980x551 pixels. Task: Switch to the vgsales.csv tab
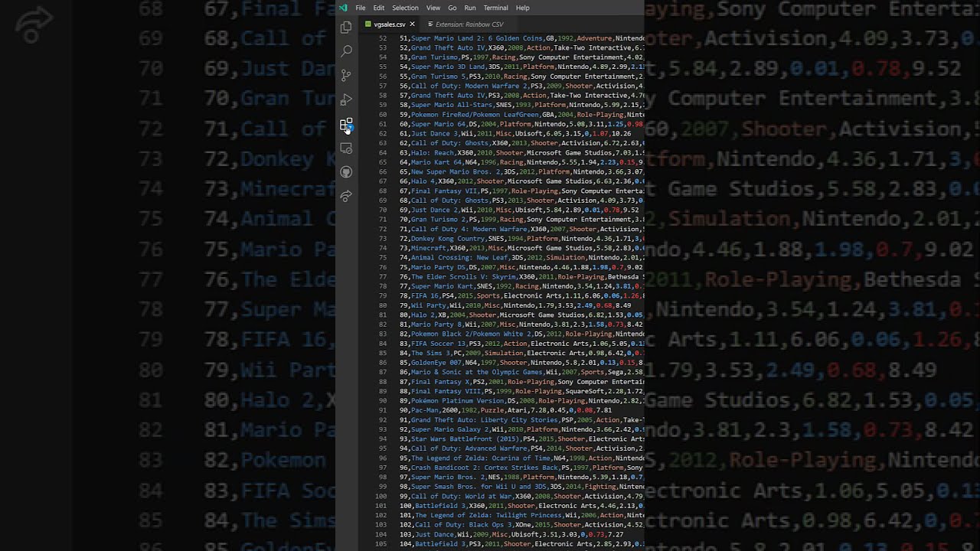click(x=390, y=24)
